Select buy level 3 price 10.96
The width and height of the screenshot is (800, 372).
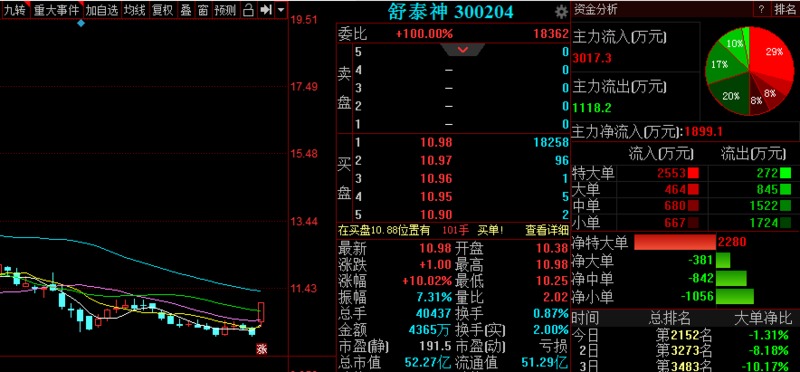436,178
